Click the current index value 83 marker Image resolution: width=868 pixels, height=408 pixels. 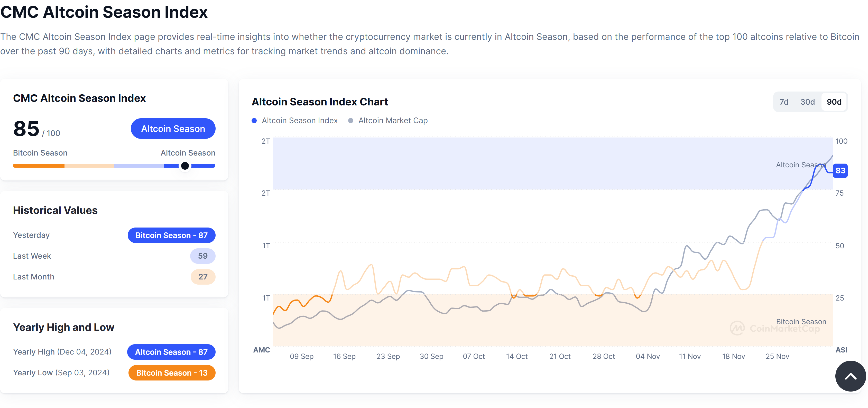[x=840, y=171]
